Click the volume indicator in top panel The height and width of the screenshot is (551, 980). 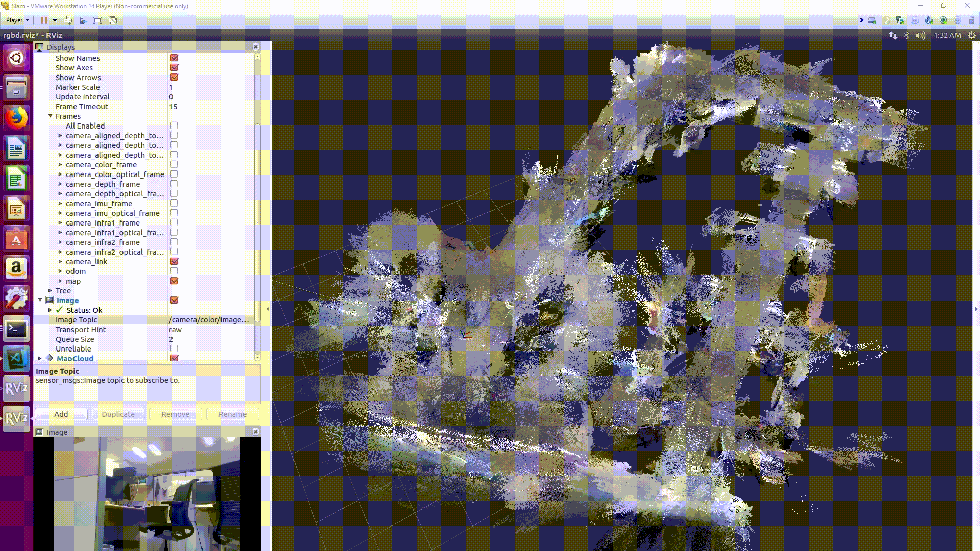[x=920, y=35]
